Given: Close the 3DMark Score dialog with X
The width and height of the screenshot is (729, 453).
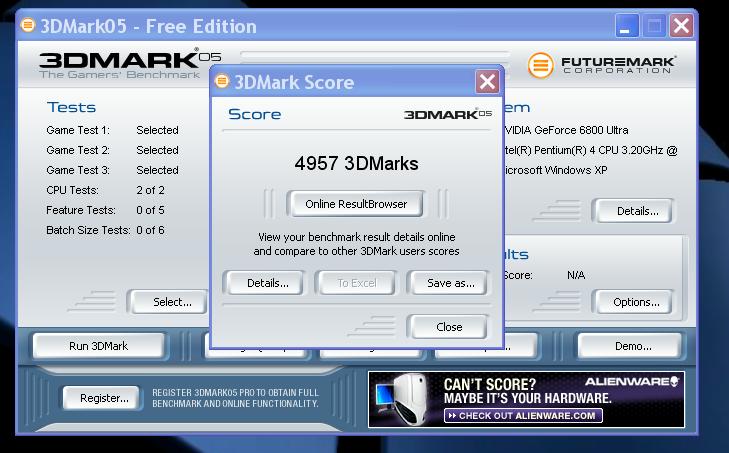Looking at the screenshot, I should click(487, 82).
